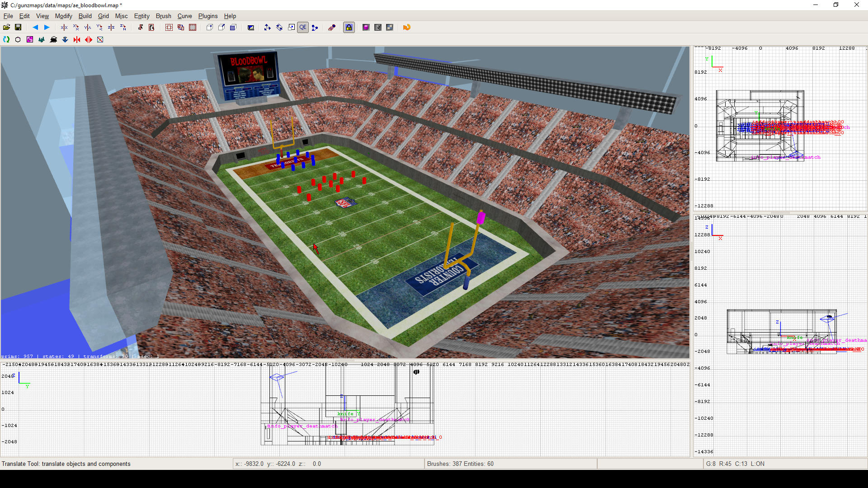Open the Plugins menu
Viewport: 868px width, 488px height.
pyautogui.click(x=208, y=16)
